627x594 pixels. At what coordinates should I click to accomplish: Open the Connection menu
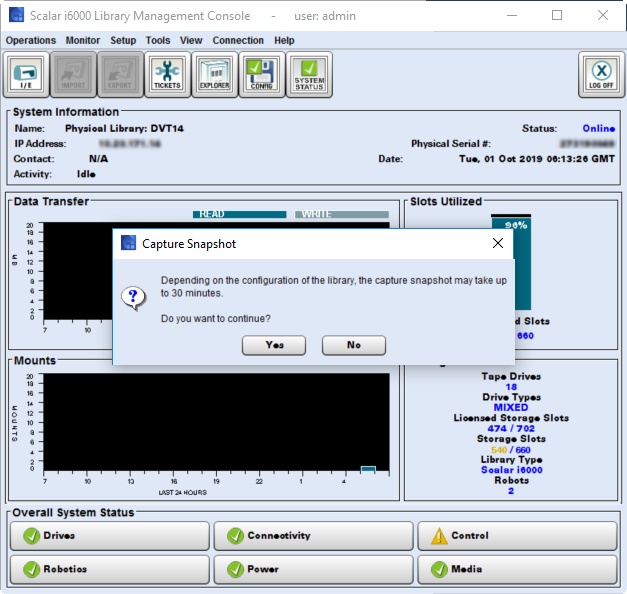(x=238, y=40)
